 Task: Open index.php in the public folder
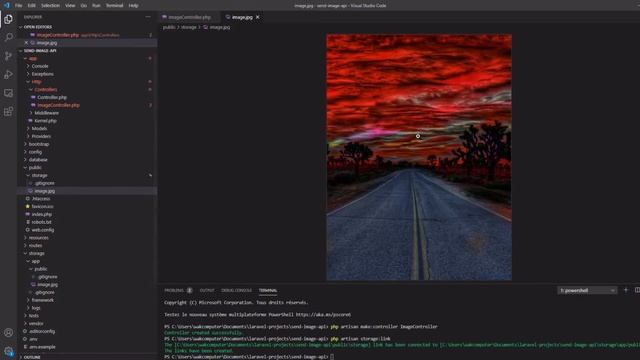(x=41, y=214)
